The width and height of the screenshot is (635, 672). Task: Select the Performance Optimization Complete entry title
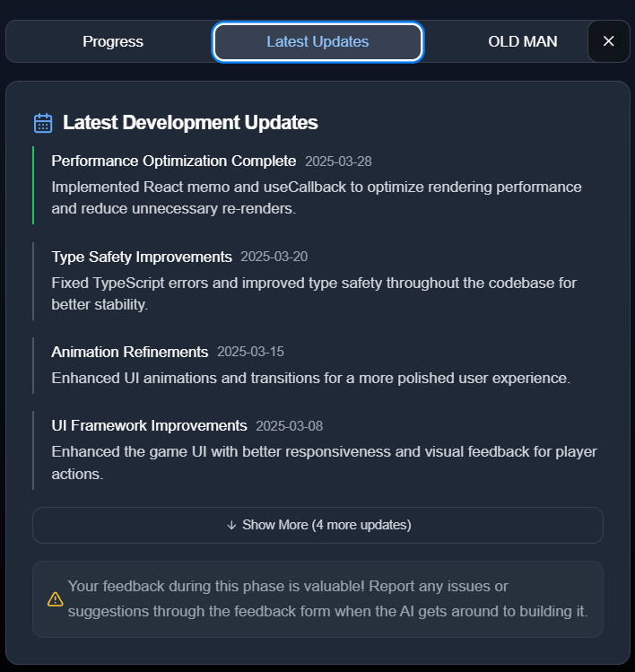[173, 161]
